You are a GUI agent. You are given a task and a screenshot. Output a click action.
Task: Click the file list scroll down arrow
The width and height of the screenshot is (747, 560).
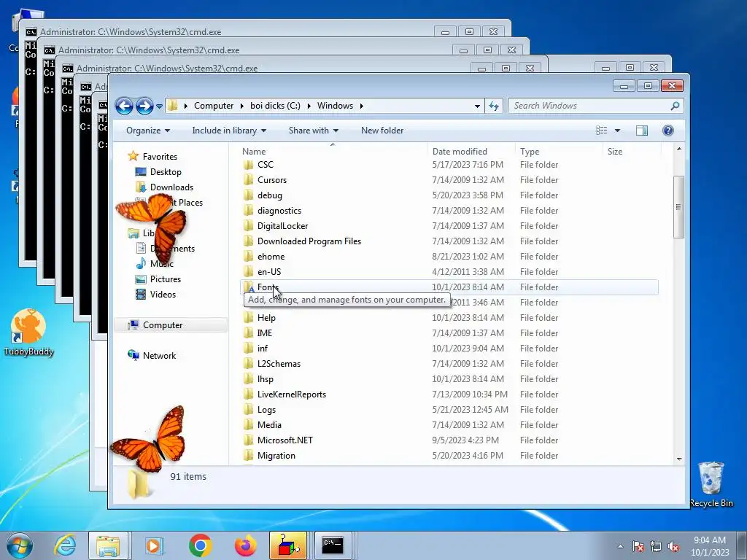pos(679,459)
